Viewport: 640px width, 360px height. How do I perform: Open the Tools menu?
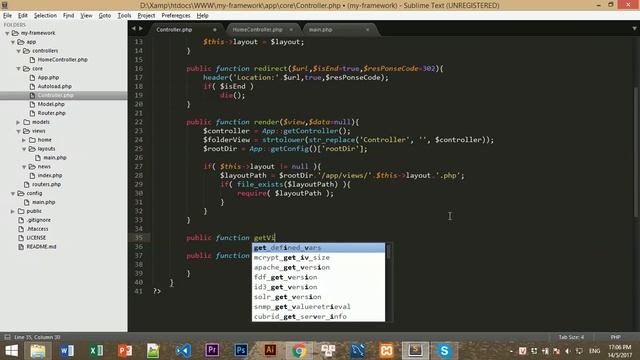(x=124, y=16)
